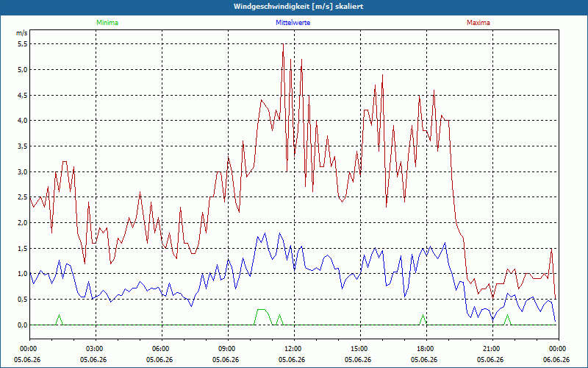Click the 5,5 y-axis label

(23, 44)
